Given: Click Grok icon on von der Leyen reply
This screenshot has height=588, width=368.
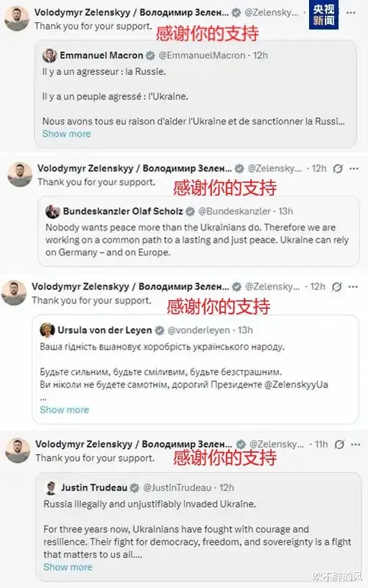Looking at the screenshot, I should 336,287.
